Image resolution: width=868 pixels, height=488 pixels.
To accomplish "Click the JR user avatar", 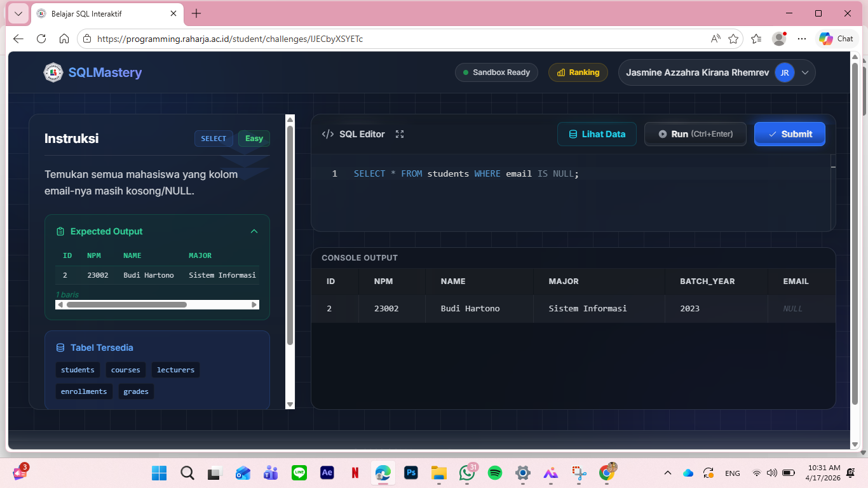I will click(x=784, y=72).
